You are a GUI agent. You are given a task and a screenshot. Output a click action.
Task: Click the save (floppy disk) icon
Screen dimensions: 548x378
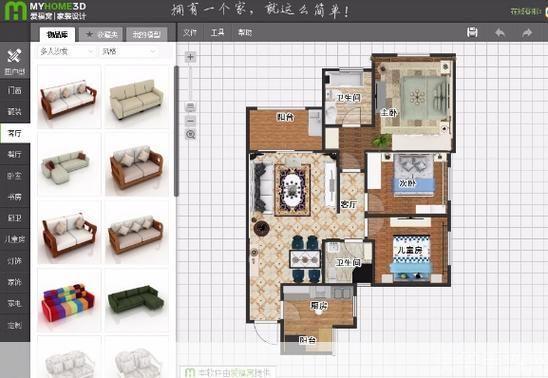pyautogui.click(x=472, y=32)
